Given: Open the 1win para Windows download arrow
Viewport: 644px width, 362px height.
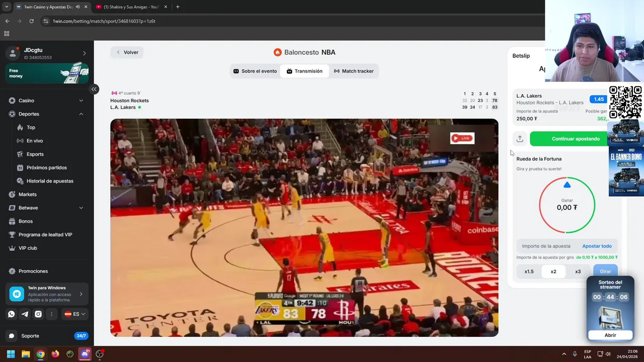Looking at the screenshot, I should click(x=81, y=294).
